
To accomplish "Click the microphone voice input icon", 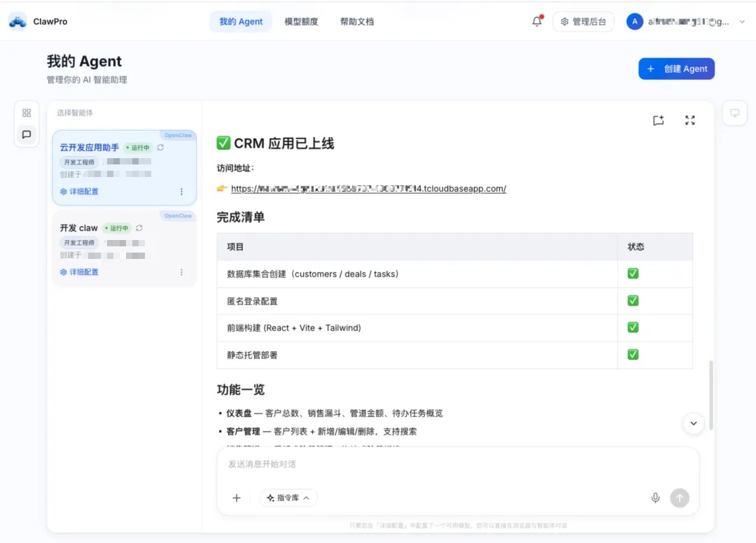I will click(655, 498).
